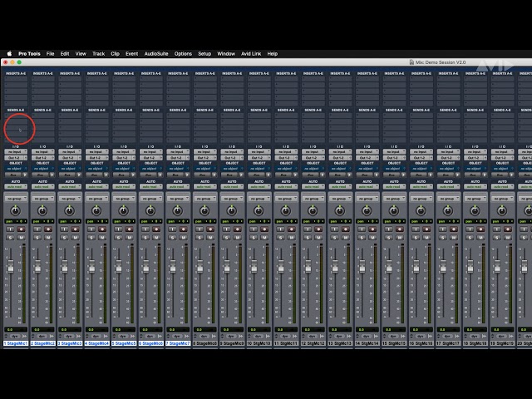The width and height of the screenshot is (532, 399).
Task: Open the AudioSuite menu
Action: (156, 53)
